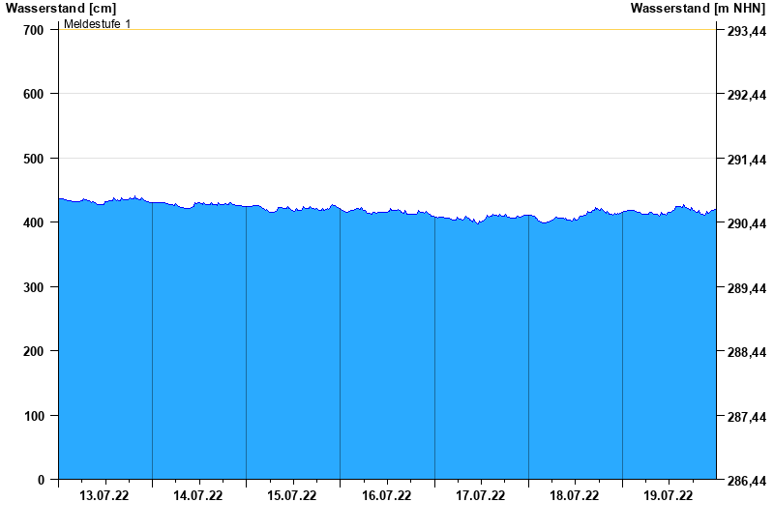
Task: Click the Meldestufe 1 threshold label
Action: (x=98, y=23)
